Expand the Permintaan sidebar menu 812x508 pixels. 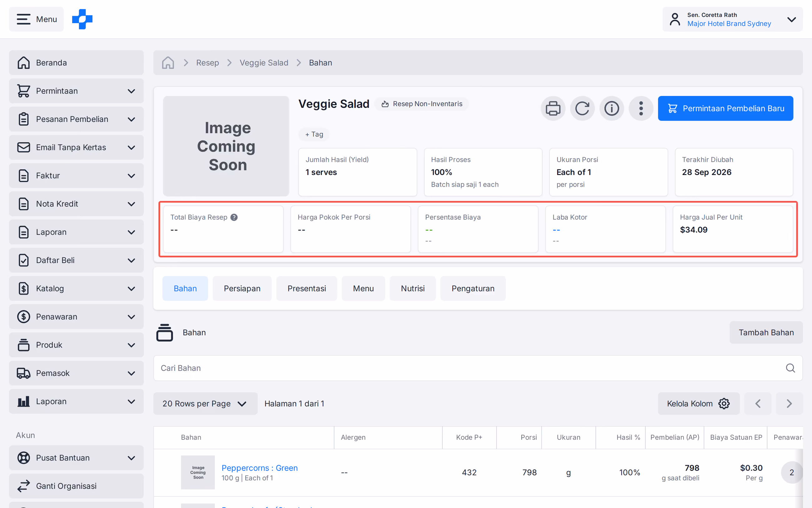[76, 91]
